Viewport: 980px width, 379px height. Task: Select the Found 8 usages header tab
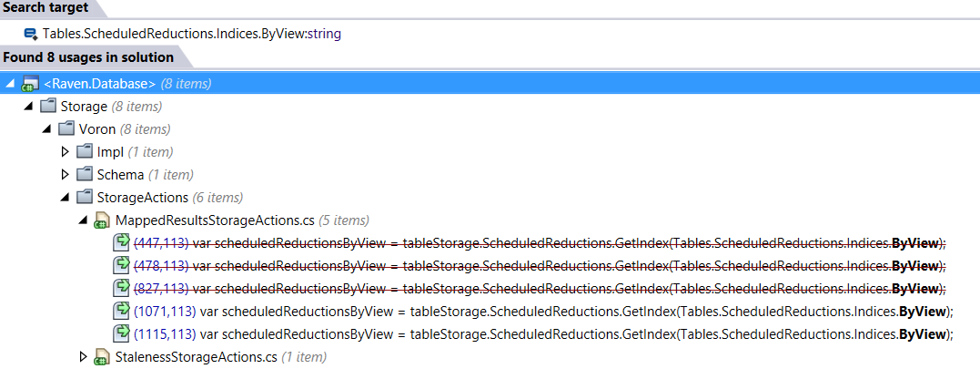[x=88, y=57]
